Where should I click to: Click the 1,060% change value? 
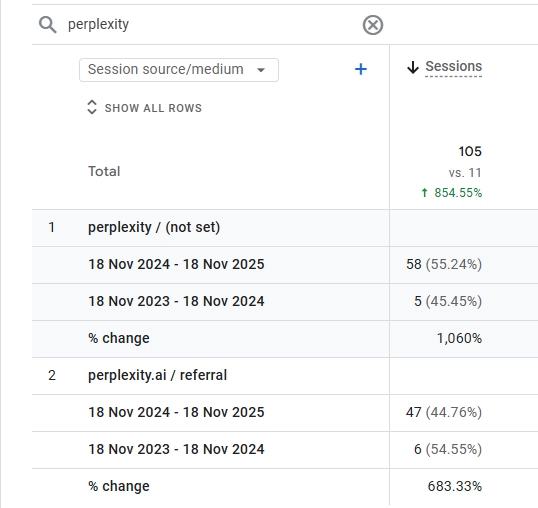[459, 339]
